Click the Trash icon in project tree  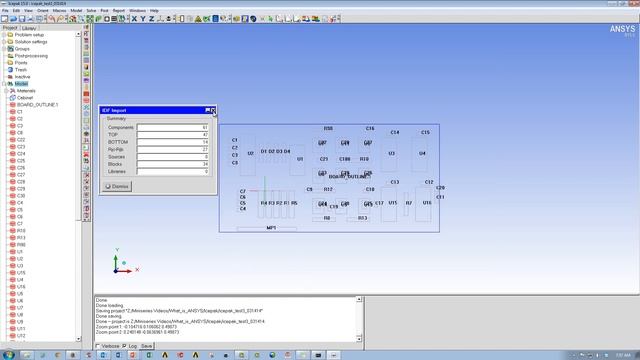[11, 70]
